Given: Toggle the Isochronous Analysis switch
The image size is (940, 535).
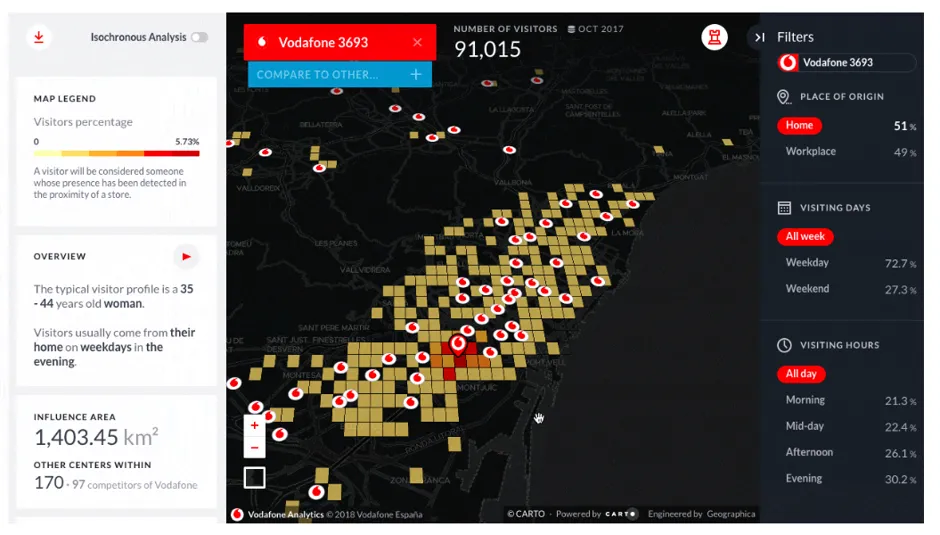Looking at the screenshot, I should coord(200,37).
